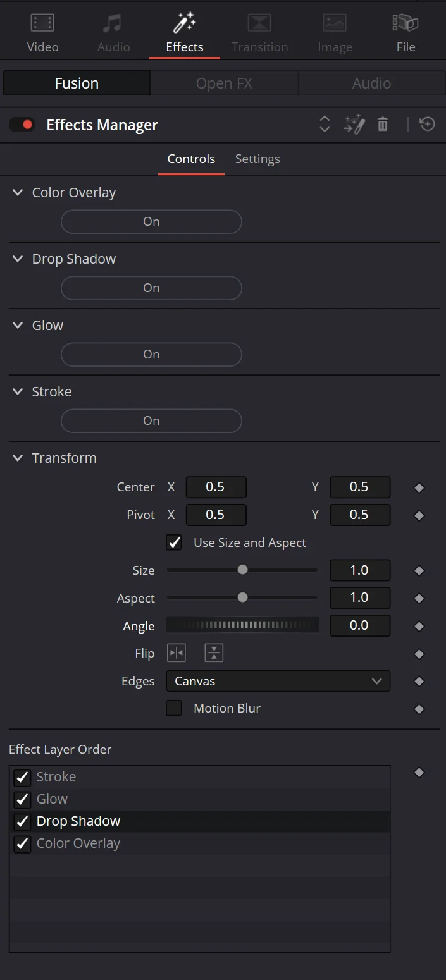The image size is (446, 980).
Task: Collapse the Stroke section
Action: coord(18,392)
